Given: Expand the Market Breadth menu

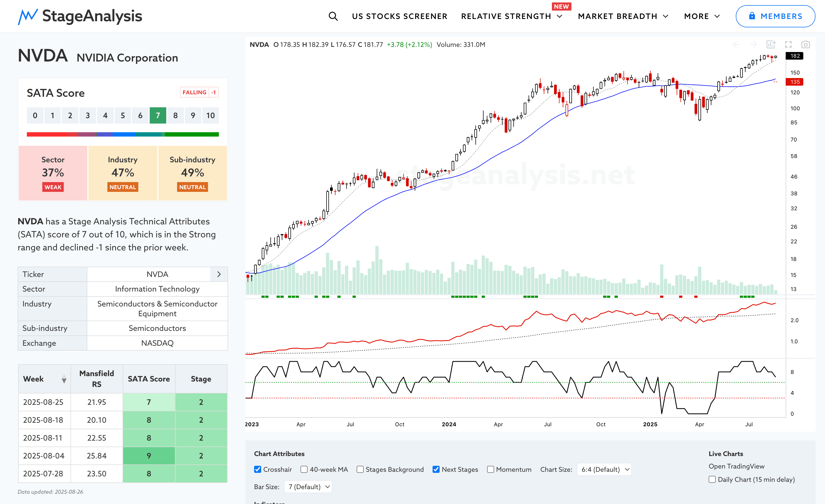Looking at the screenshot, I should pos(623,16).
